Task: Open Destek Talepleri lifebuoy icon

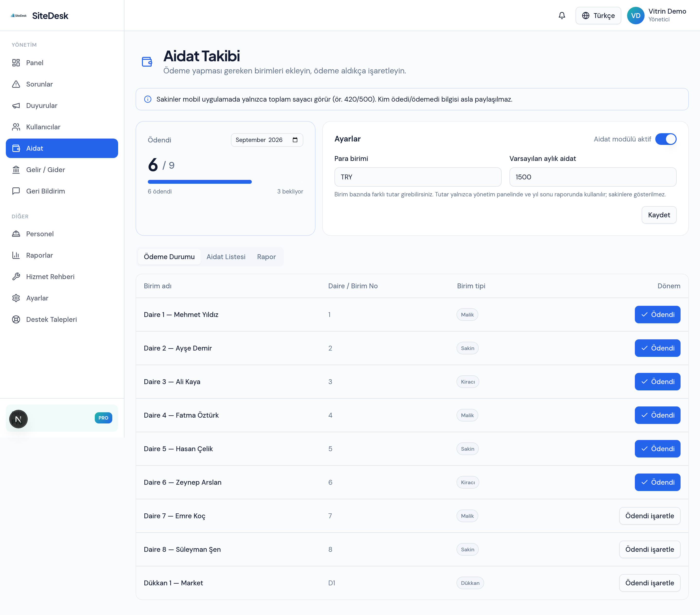Action: coord(16,319)
